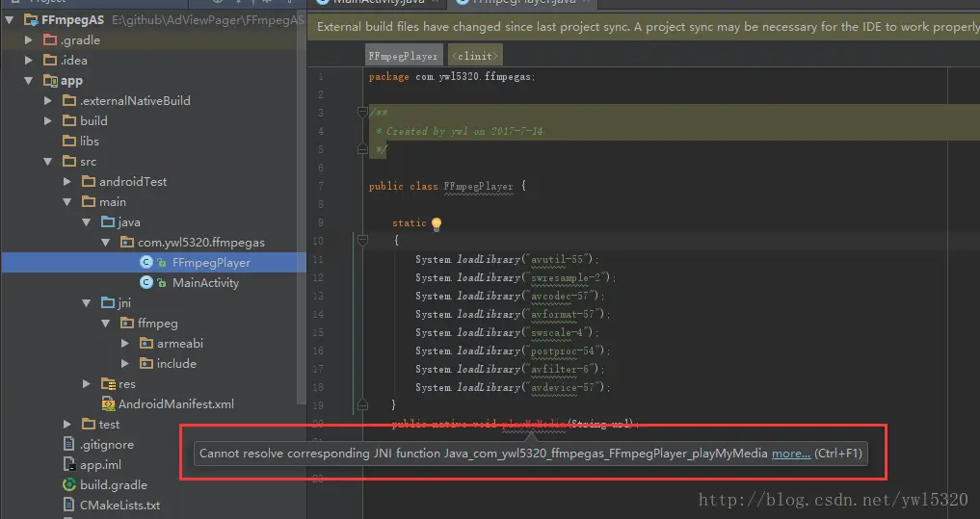Click the app.iml file icon

point(69,465)
